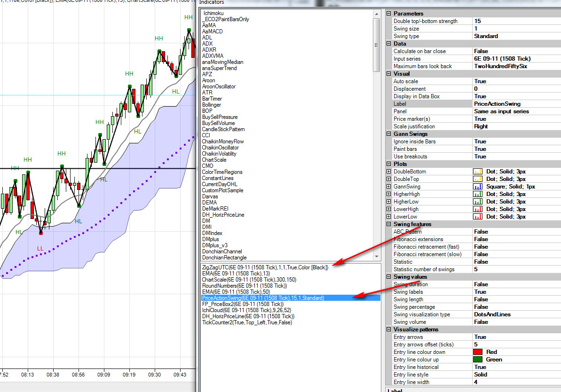Expand the LowerLow plot settings
Viewport: 561px width, 392px height.
[388, 216]
